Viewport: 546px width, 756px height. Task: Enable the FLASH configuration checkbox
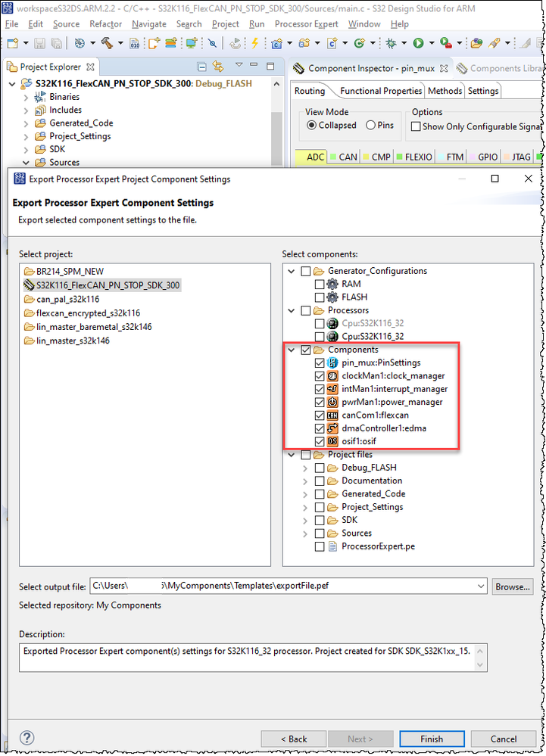[x=320, y=297]
